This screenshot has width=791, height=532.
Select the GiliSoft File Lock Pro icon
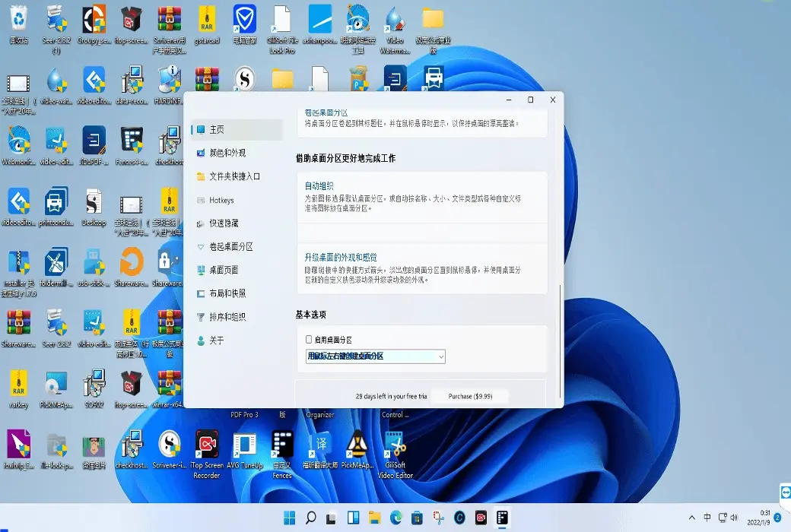(x=282, y=29)
